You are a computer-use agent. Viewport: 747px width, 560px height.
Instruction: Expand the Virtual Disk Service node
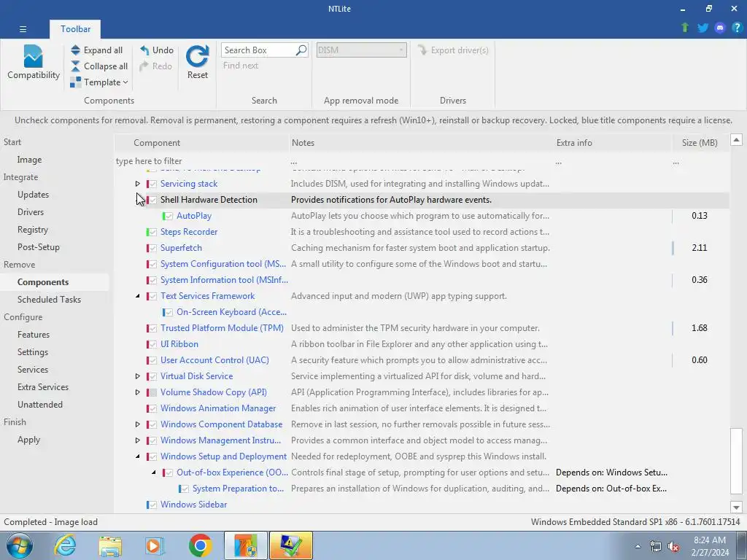tap(138, 376)
